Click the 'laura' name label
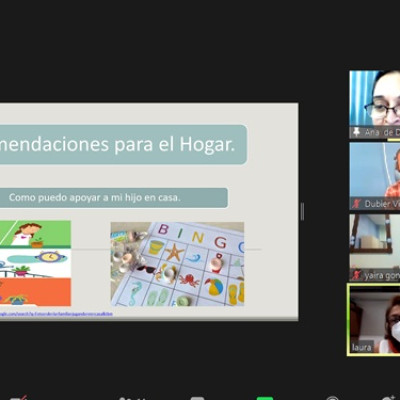 point(362,348)
